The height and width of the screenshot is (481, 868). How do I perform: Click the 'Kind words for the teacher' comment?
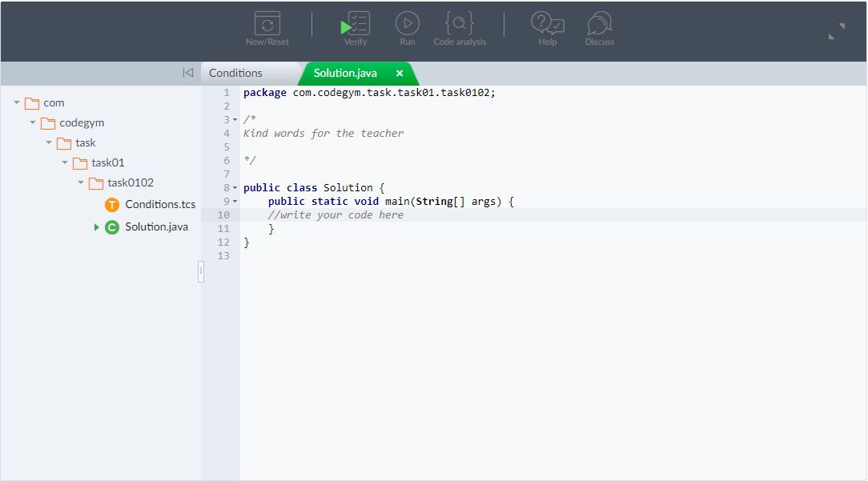pos(323,134)
